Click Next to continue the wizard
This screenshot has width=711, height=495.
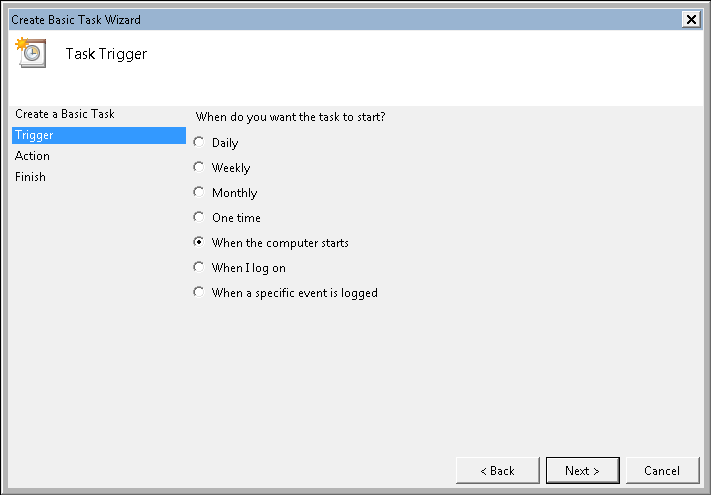[582, 470]
